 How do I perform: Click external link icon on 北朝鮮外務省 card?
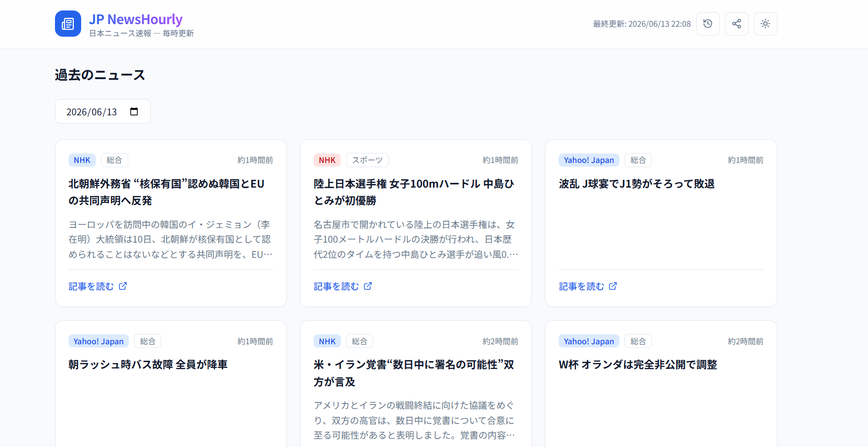coord(123,286)
